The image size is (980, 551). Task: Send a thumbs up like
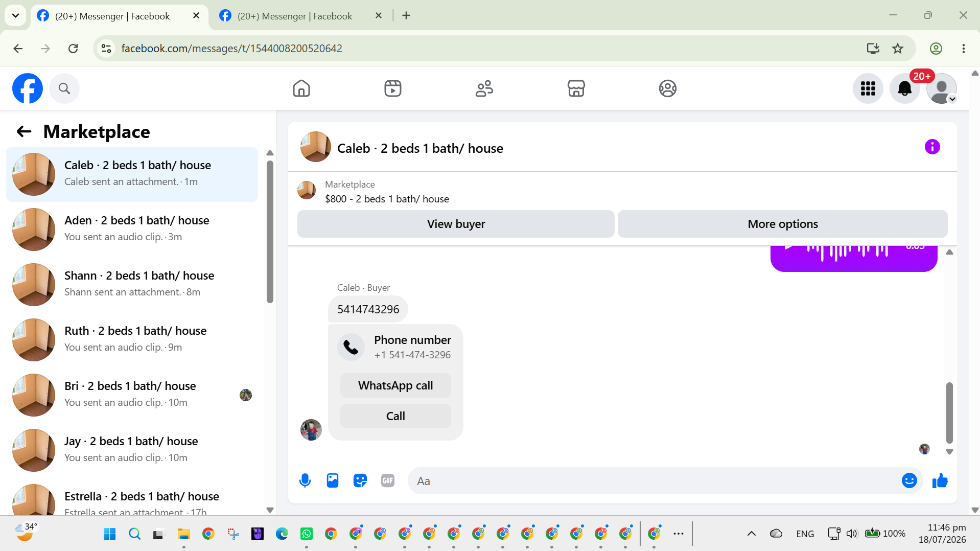[x=940, y=480]
